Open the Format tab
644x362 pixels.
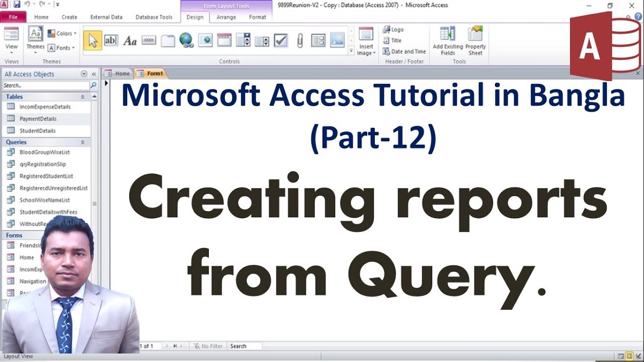tap(258, 17)
